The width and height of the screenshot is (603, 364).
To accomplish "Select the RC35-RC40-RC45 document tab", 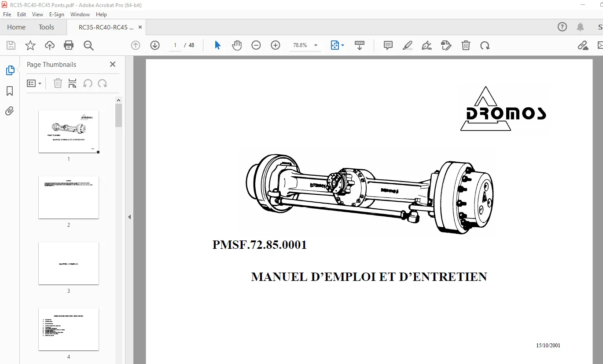I will coord(106,27).
